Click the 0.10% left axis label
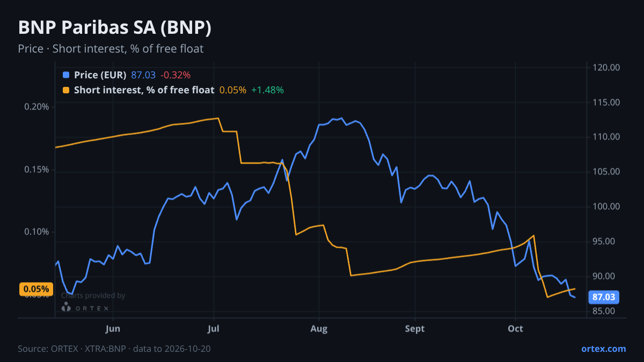Image resolution: width=644 pixels, height=362 pixels. (36, 232)
